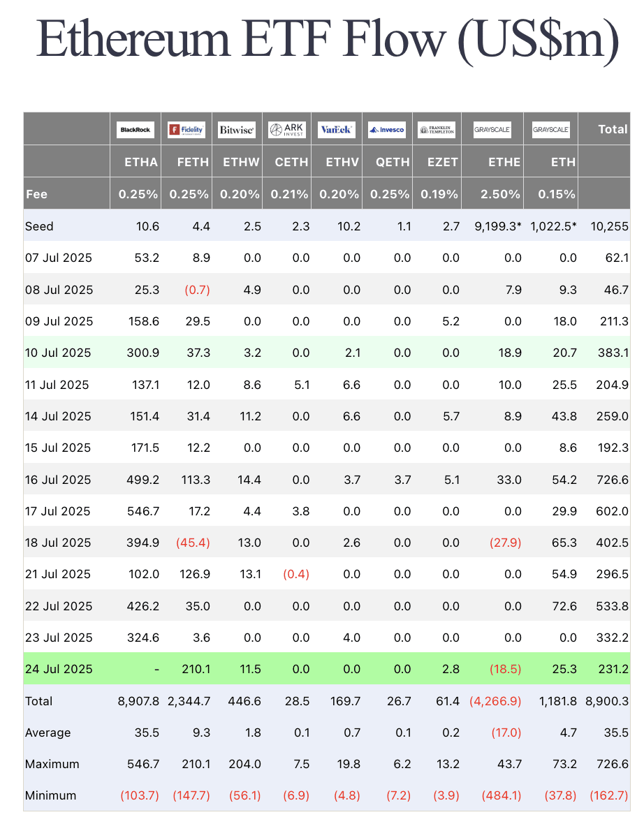Click the Bitwise logo
The height and width of the screenshot is (824, 644).
(237, 129)
